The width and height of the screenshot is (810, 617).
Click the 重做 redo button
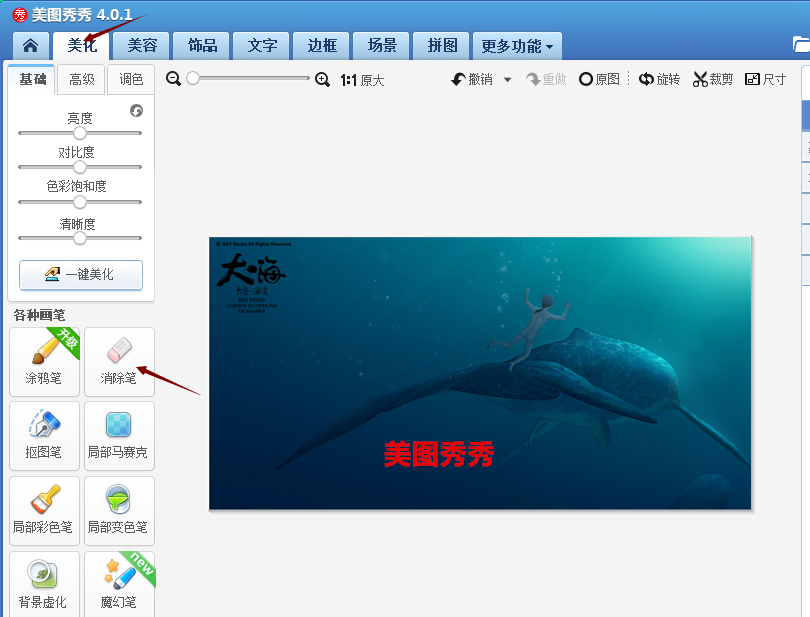point(546,80)
